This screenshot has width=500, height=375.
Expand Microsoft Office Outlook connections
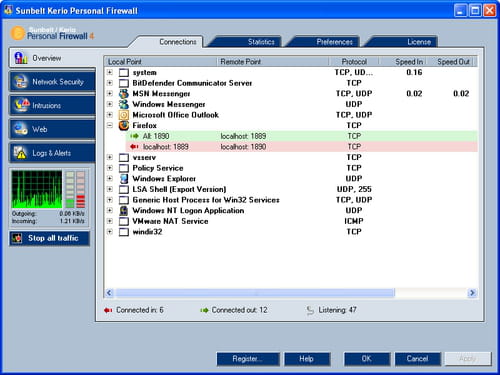(110, 115)
